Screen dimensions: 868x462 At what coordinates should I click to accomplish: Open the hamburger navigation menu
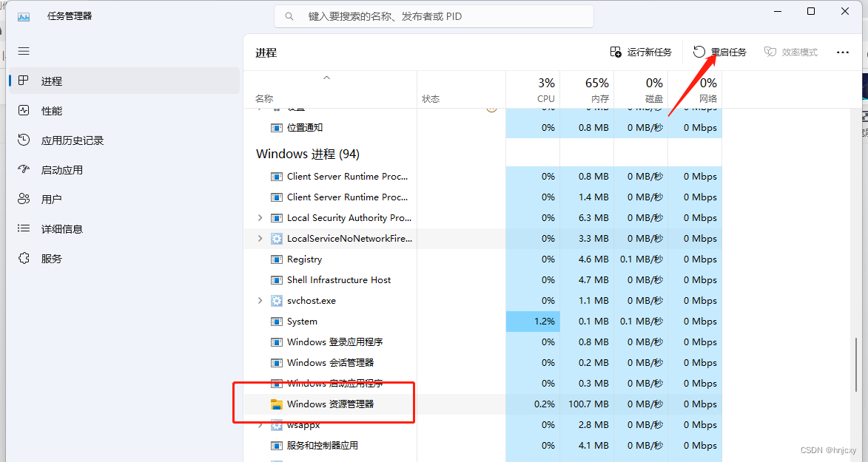coord(23,52)
